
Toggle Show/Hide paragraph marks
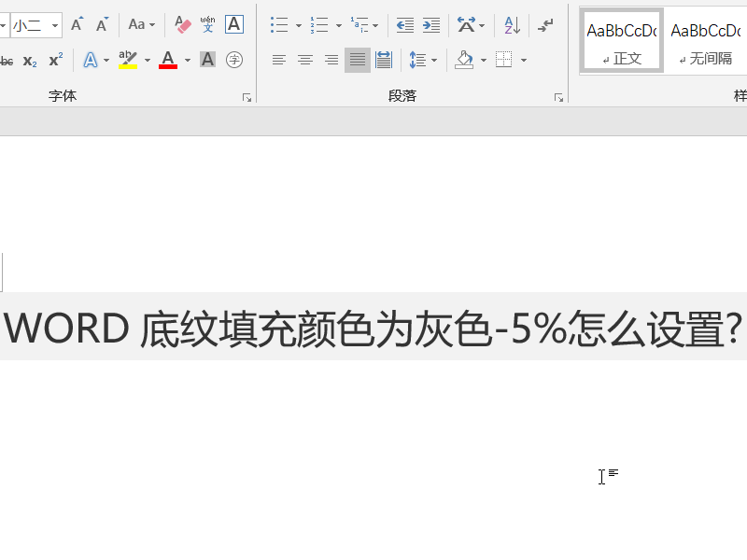pos(545,25)
